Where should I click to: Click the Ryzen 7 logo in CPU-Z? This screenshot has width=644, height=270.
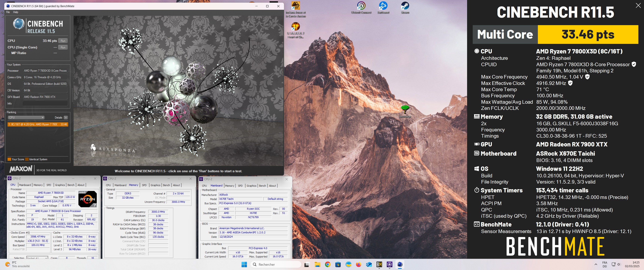click(87, 199)
